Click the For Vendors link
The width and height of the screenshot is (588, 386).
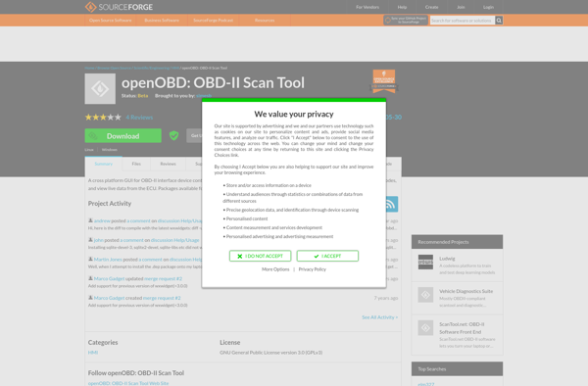(x=367, y=7)
